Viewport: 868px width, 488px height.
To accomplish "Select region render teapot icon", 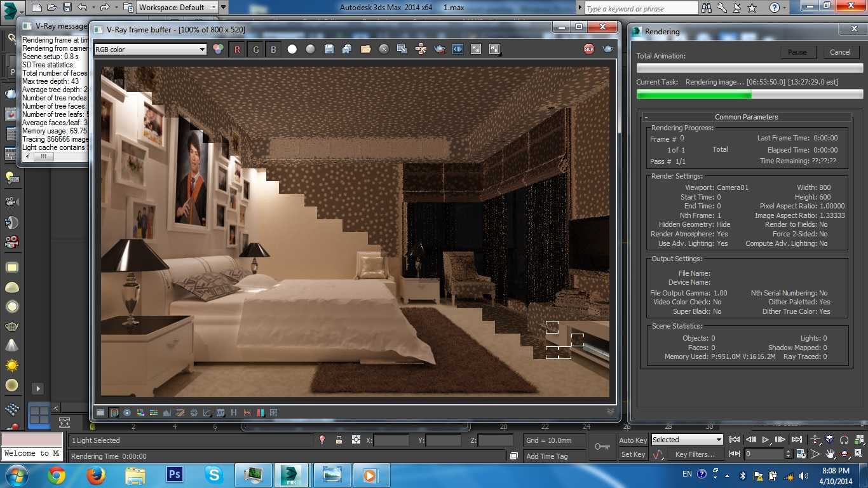I will (x=439, y=49).
